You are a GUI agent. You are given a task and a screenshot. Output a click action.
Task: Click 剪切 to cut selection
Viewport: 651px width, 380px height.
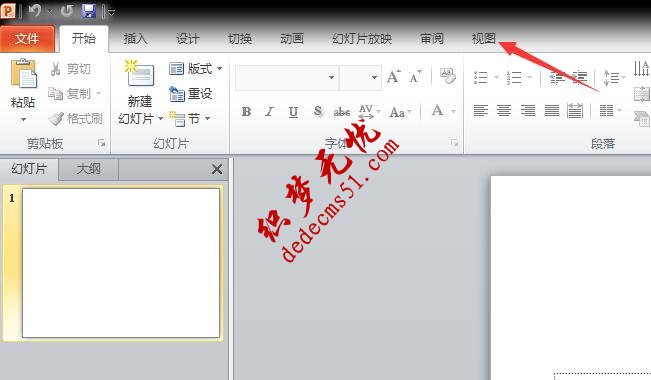coord(70,69)
